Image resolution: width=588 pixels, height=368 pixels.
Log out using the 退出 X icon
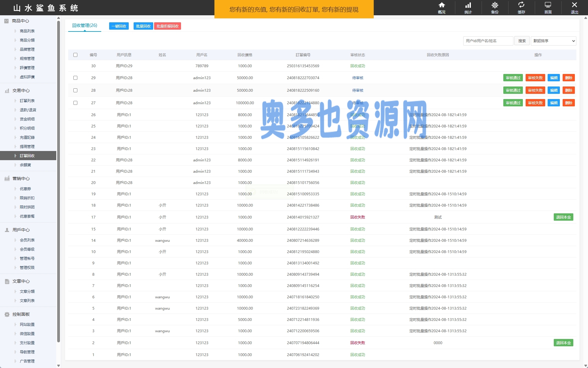pyautogui.click(x=575, y=6)
